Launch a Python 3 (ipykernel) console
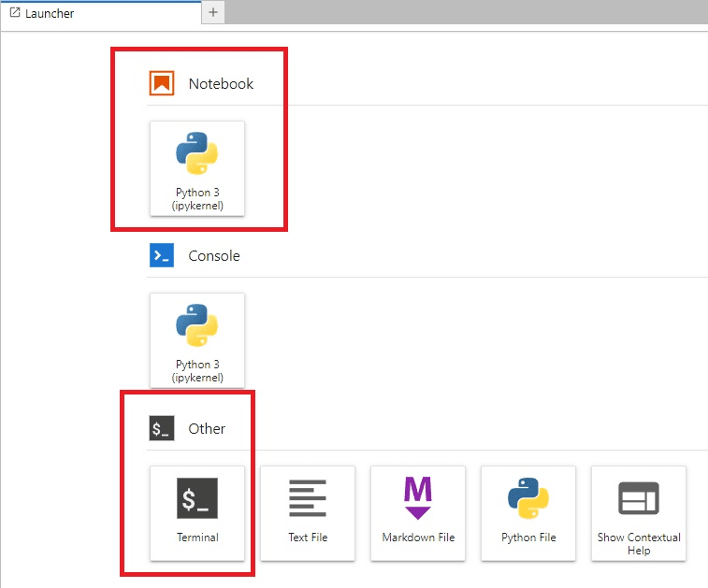 [197, 340]
